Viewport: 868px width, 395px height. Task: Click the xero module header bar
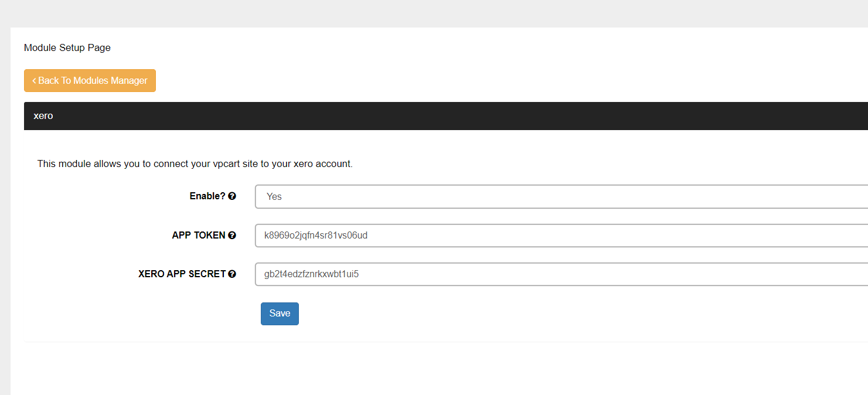click(446, 116)
